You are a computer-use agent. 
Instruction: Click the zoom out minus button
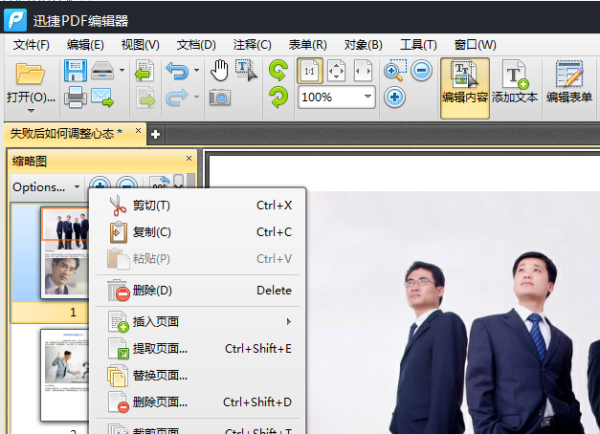pyautogui.click(x=422, y=70)
